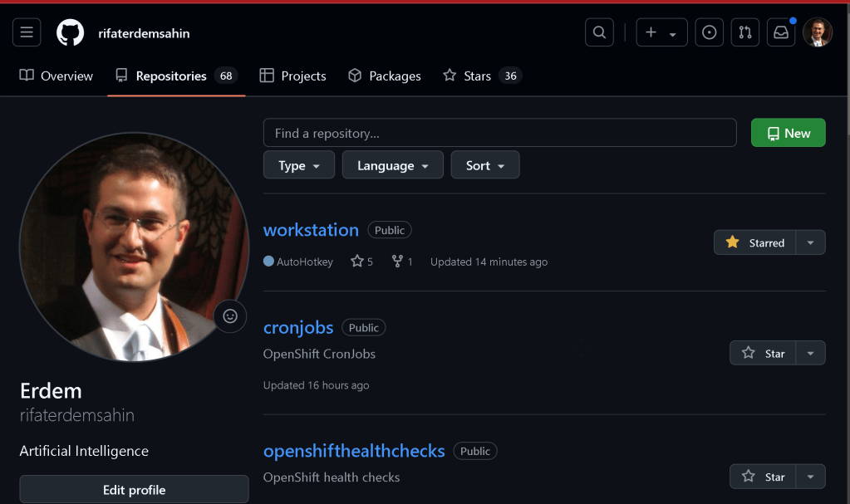Open the search magnifier button
This screenshot has height=504, width=850.
click(x=599, y=32)
